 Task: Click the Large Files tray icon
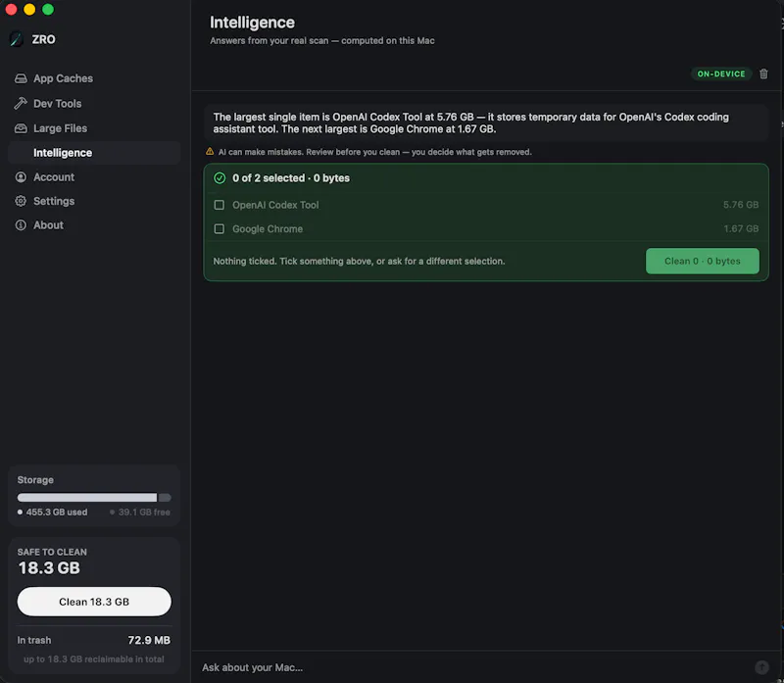[21, 128]
